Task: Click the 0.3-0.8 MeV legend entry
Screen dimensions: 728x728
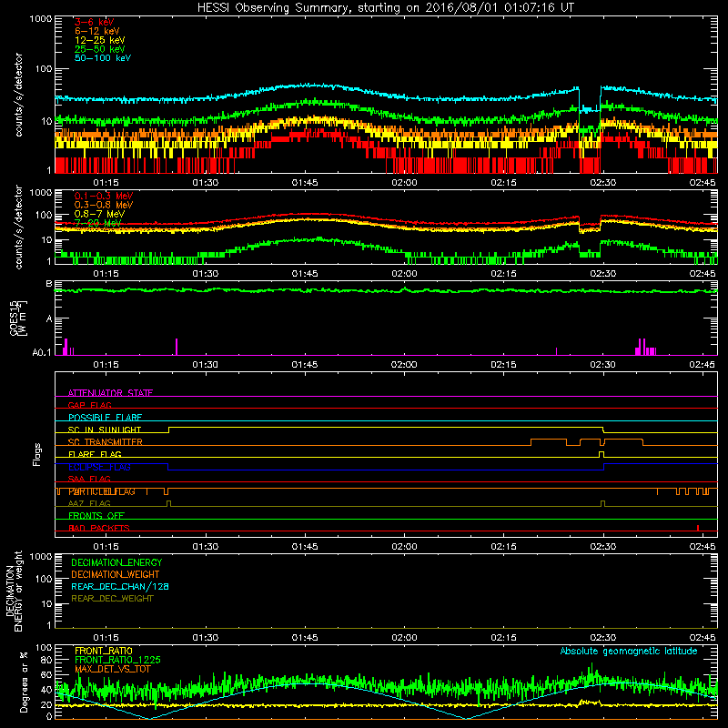Action: tap(104, 205)
